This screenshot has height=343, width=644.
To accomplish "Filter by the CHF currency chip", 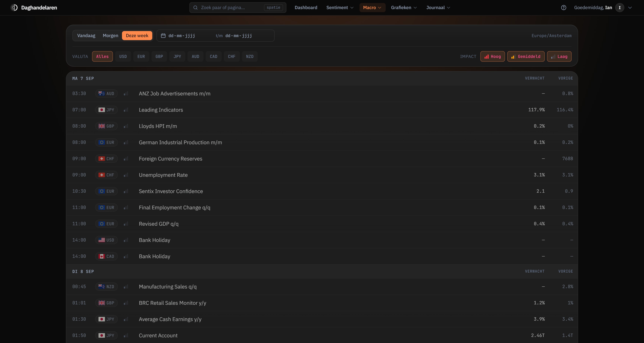I will tap(231, 56).
